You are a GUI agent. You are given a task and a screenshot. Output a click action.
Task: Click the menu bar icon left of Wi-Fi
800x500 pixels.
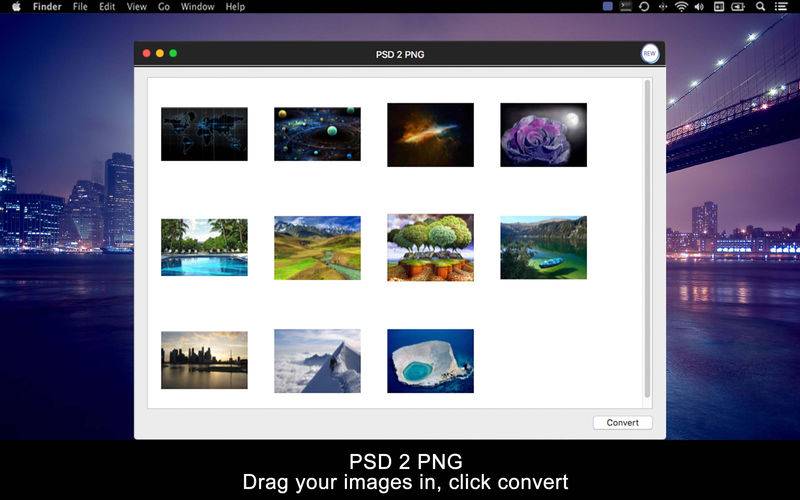coord(663,7)
